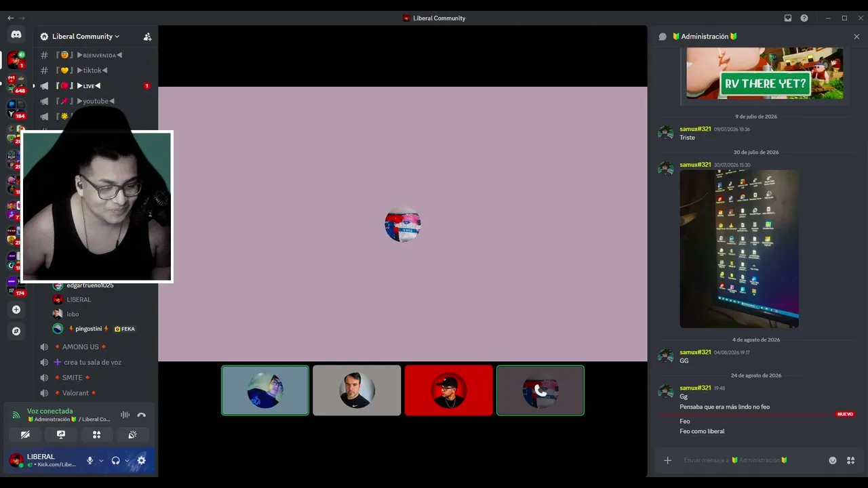Image resolution: width=868 pixels, height=488 pixels.
Task: Click the 'Feo como liberal' message
Action: click(x=702, y=431)
